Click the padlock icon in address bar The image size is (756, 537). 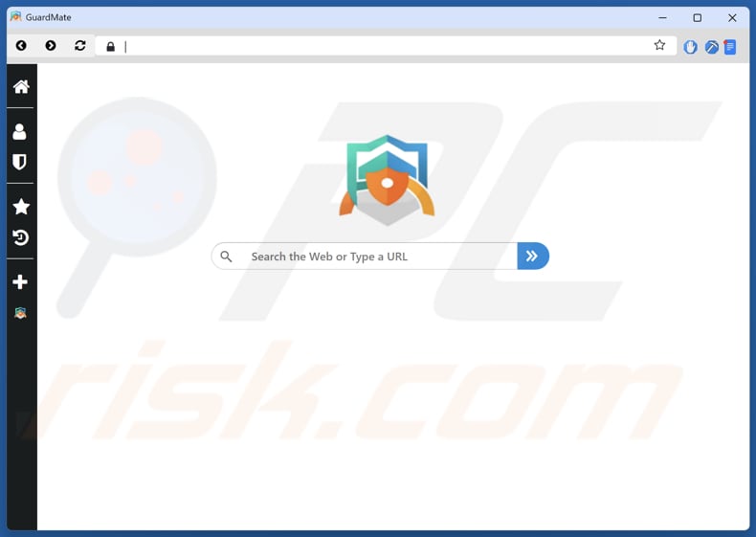[110, 46]
